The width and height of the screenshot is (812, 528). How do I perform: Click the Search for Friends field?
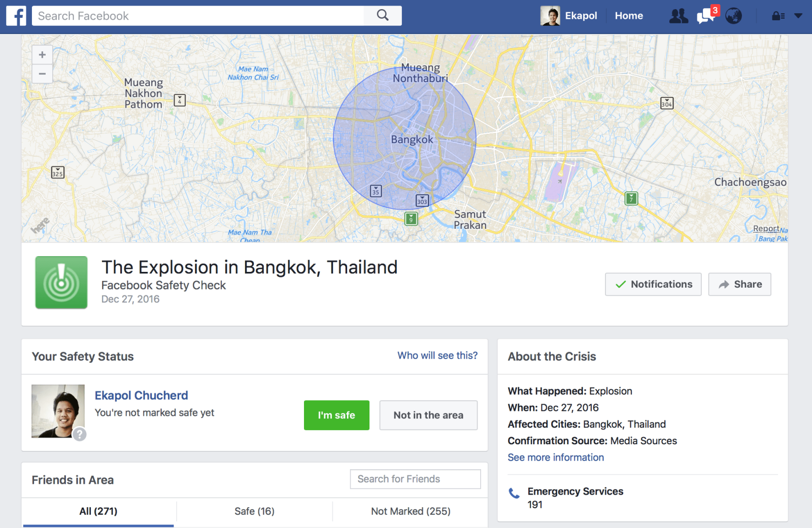click(x=415, y=479)
